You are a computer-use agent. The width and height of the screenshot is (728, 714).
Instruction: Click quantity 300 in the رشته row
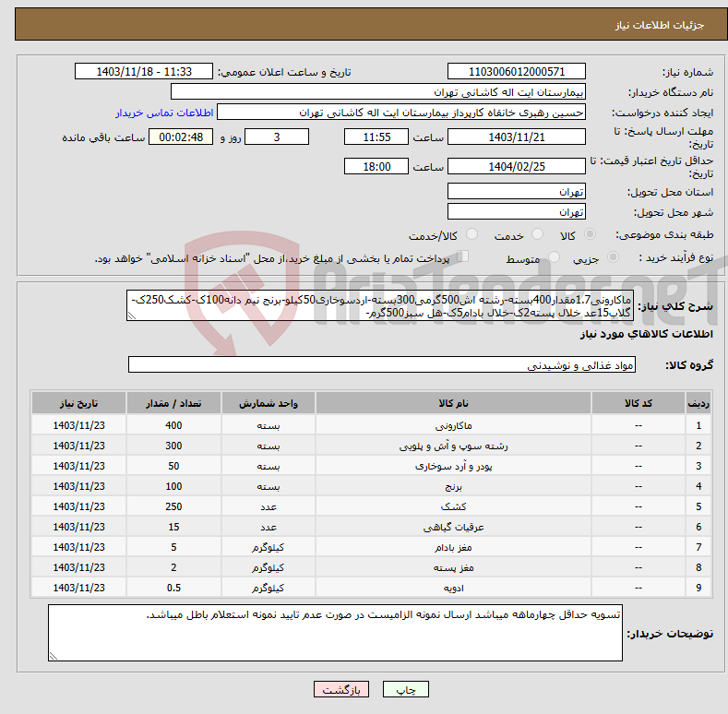(173, 446)
